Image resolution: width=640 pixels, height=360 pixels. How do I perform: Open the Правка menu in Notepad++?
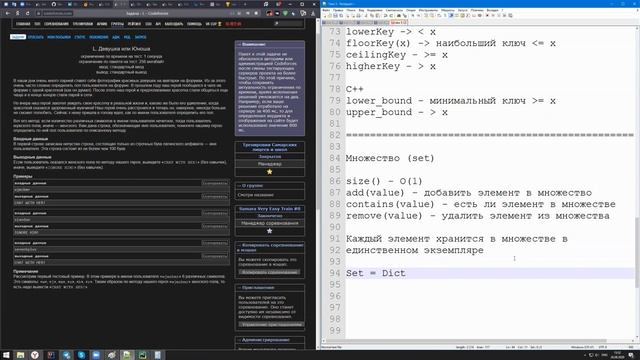(x=338, y=10)
